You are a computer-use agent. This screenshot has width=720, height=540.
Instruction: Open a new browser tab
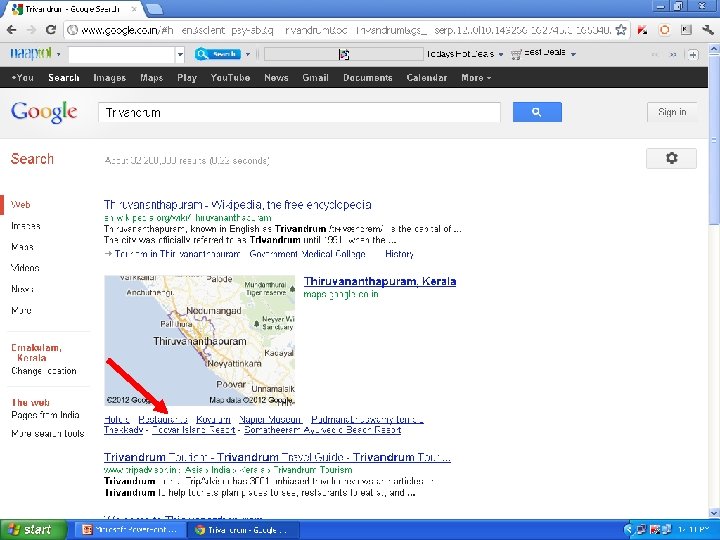tap(154, 9)
